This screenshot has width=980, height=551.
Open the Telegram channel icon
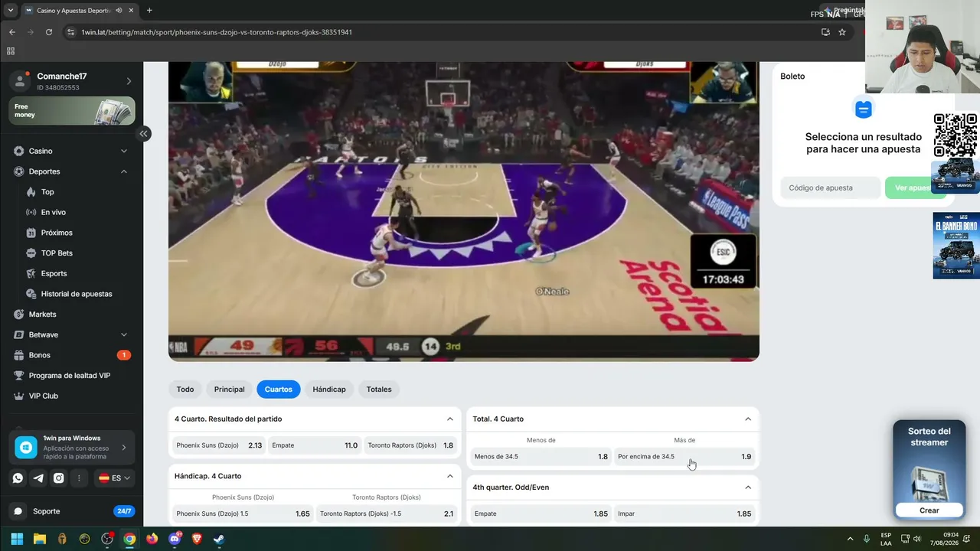coord(38,478)
